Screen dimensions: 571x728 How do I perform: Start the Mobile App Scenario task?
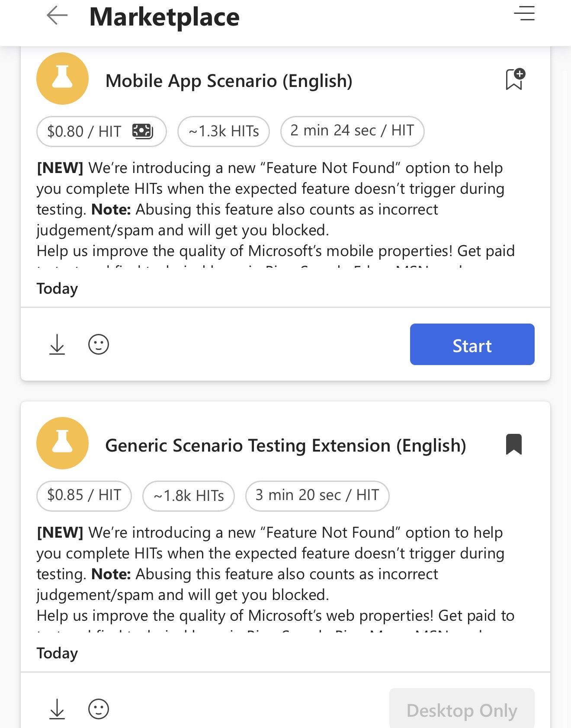[472, 344]
